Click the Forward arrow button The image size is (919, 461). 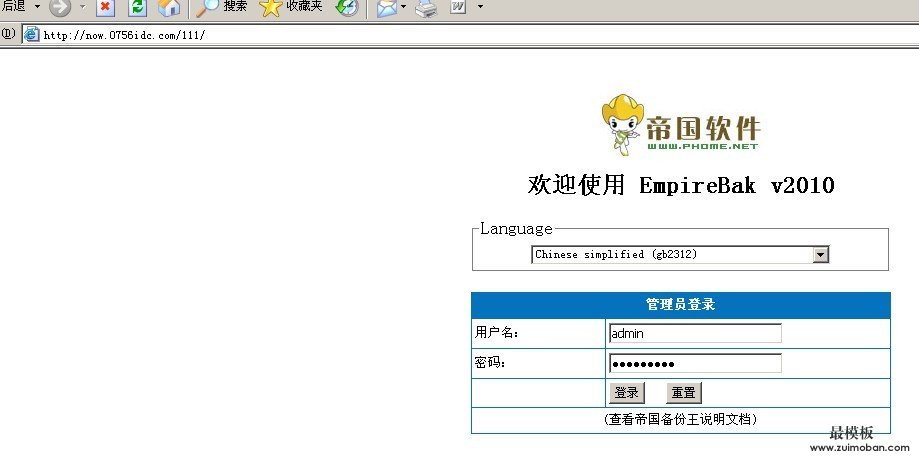(60, 7)
